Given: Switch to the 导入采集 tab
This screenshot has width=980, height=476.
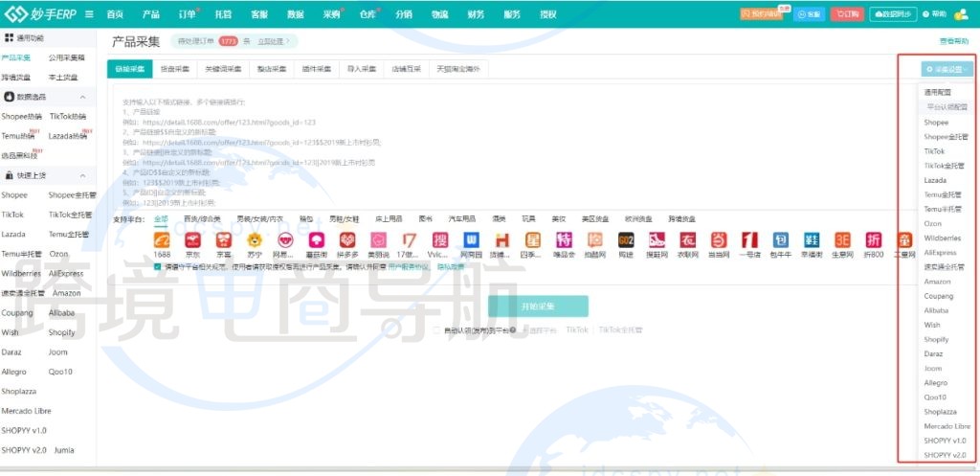Looking at the screenshot, I should [x=362, y=69].
